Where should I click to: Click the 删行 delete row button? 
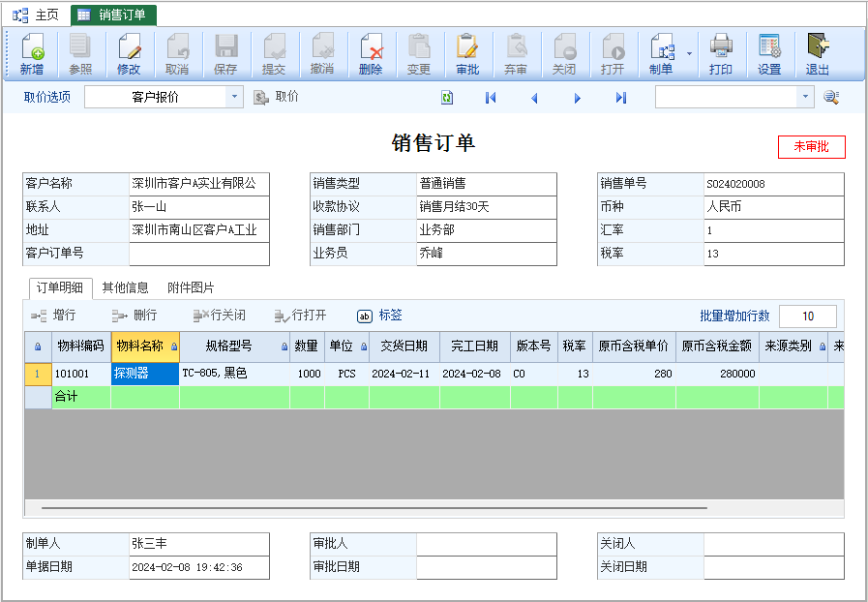[135, 316]
